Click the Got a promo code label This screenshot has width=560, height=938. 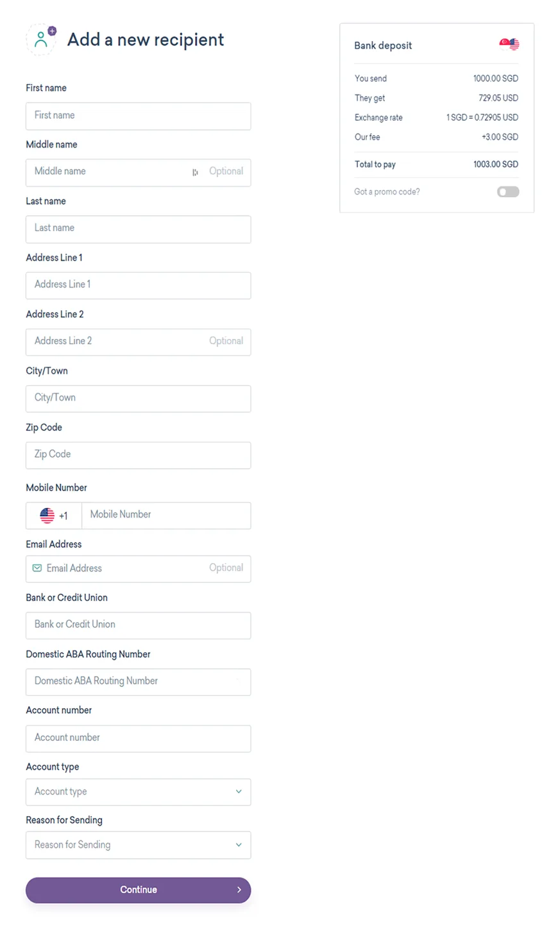[x=386, y=191]
